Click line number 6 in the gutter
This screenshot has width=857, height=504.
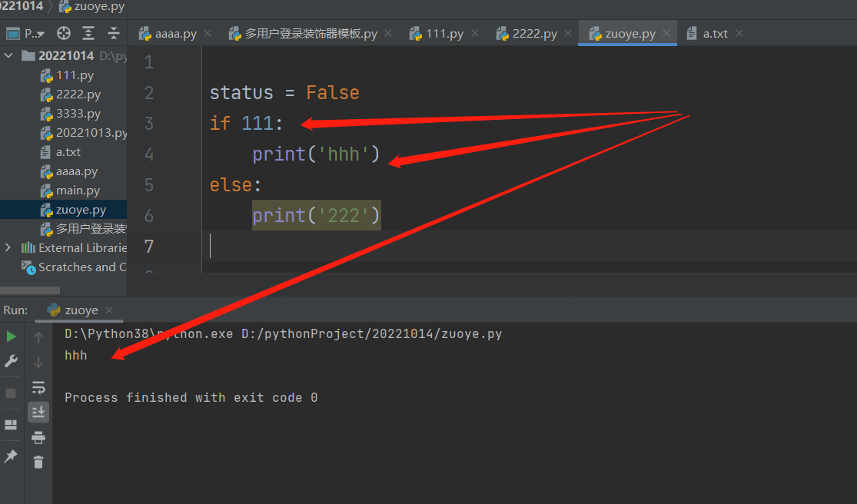[x=148, y=216]
